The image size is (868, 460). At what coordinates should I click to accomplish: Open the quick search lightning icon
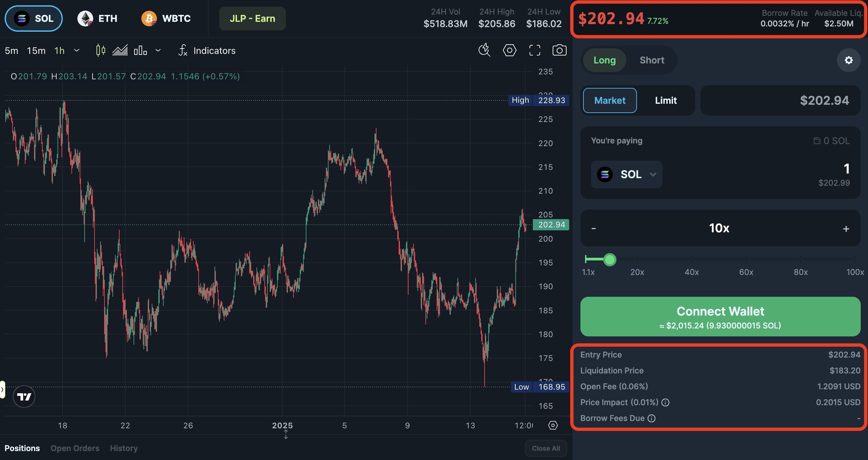[484, 50]
